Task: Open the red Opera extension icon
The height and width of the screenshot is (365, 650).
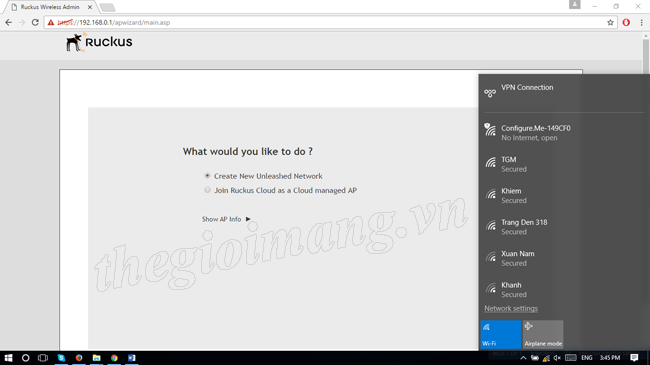Action: 626,22
